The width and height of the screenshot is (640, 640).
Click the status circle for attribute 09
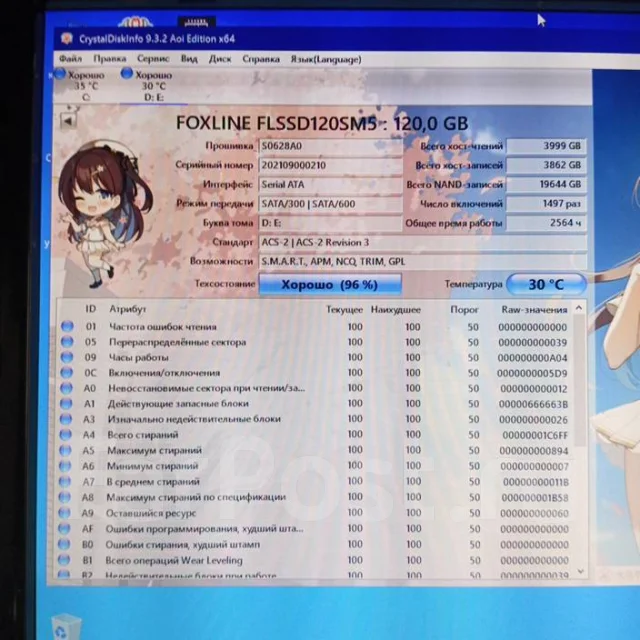[67, 357]
